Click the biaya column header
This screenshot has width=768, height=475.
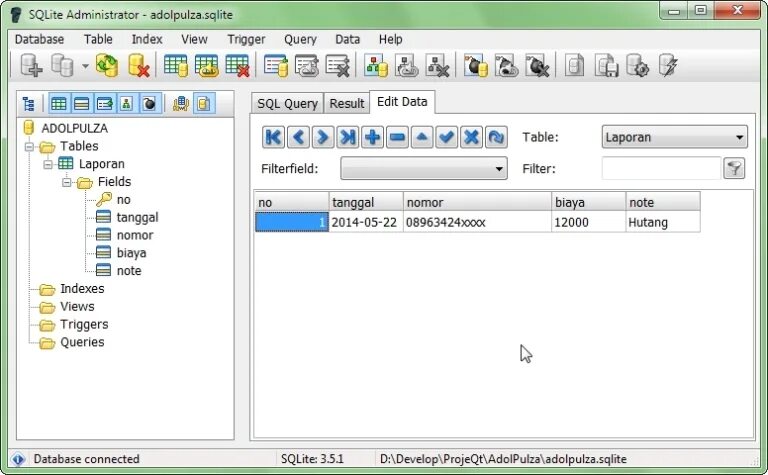[588, 202]
